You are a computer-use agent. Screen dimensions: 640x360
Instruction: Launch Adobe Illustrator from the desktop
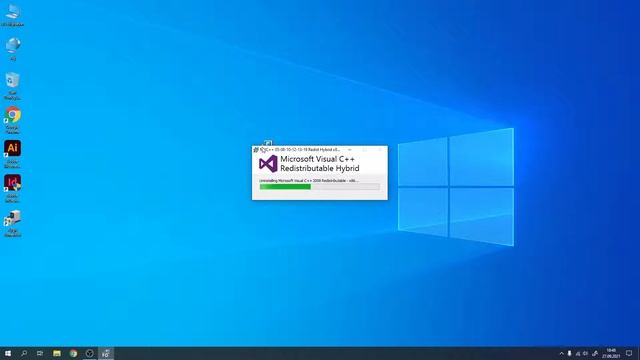12,154
